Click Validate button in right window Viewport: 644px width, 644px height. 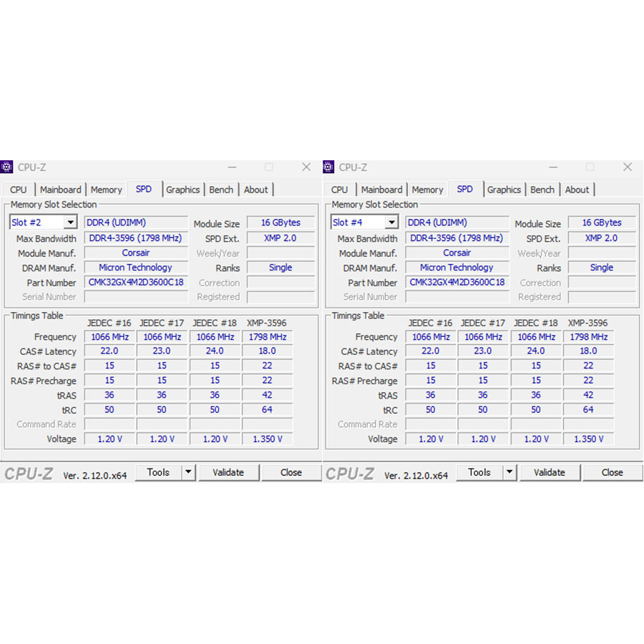550,472
